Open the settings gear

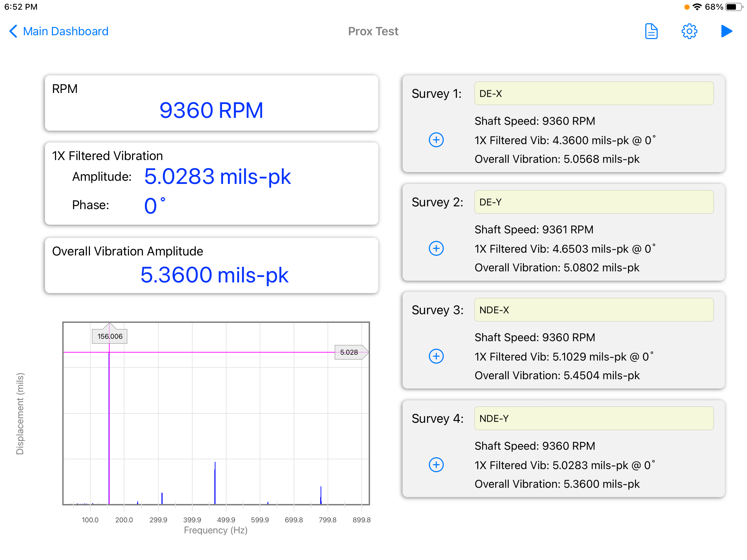(x=689, y=31)
